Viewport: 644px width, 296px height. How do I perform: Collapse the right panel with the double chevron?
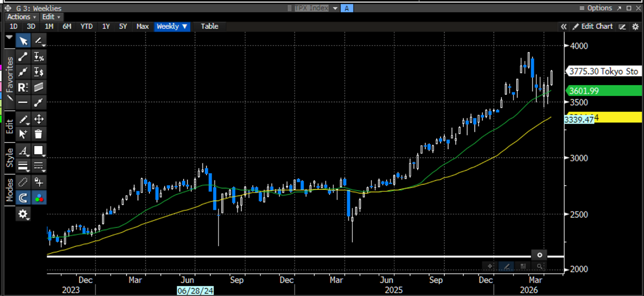(564, 26)
